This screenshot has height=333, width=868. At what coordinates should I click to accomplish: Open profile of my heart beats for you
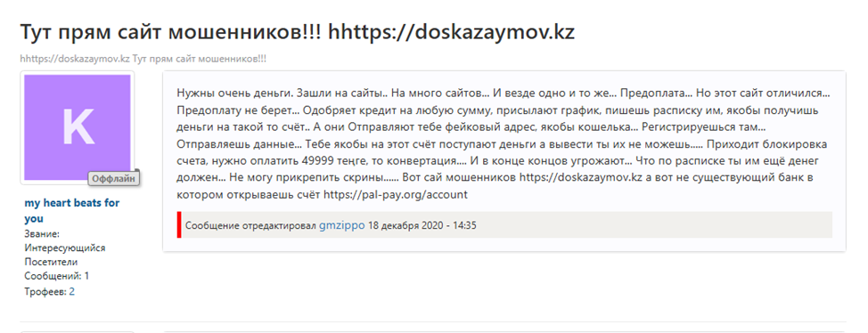72,210
